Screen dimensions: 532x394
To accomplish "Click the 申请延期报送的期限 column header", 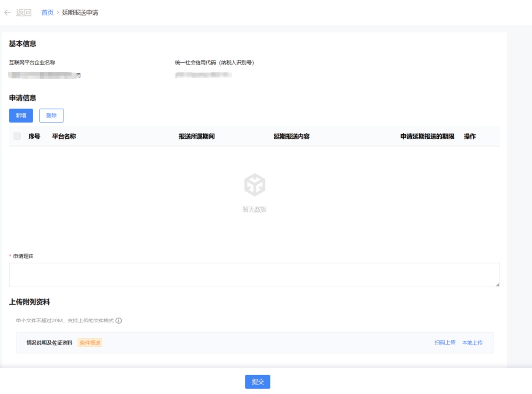I will click(x=427, y=137).
